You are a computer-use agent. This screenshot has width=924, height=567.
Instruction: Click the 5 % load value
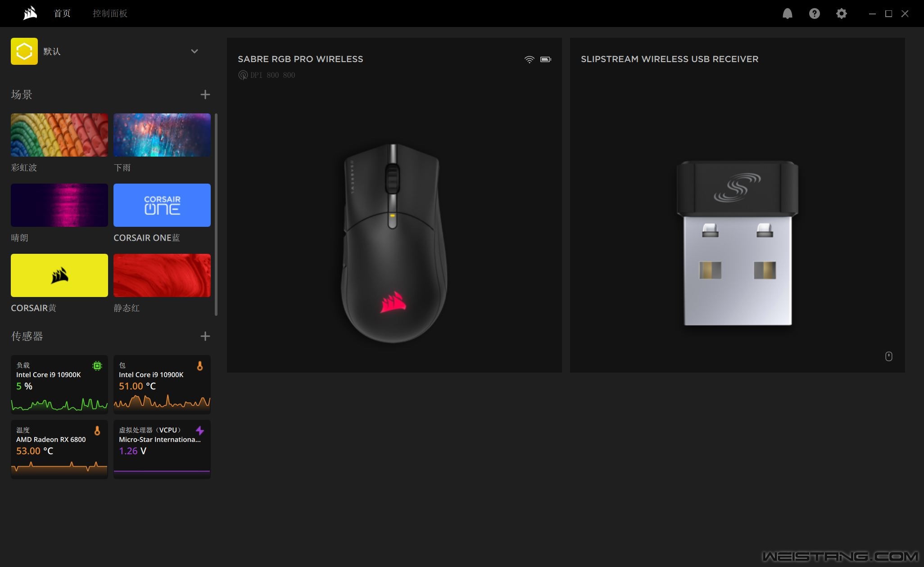tap(24, 386)
